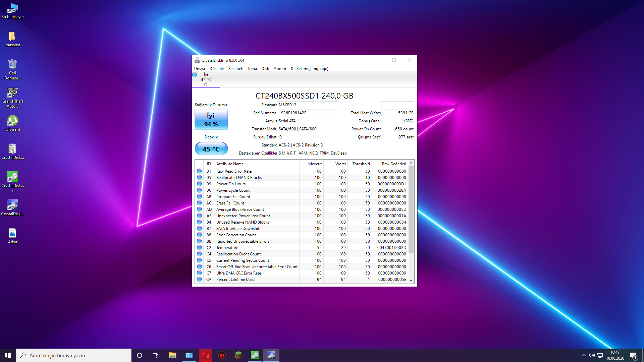Click status icon for Power On Hours
644x362 pixels.
point(199,184)
